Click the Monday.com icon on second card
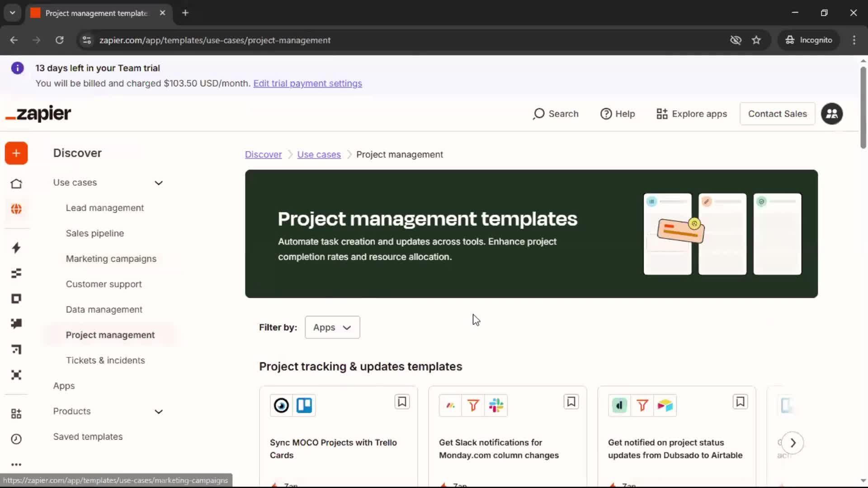The image size is (868, 488). coord(450,405)
